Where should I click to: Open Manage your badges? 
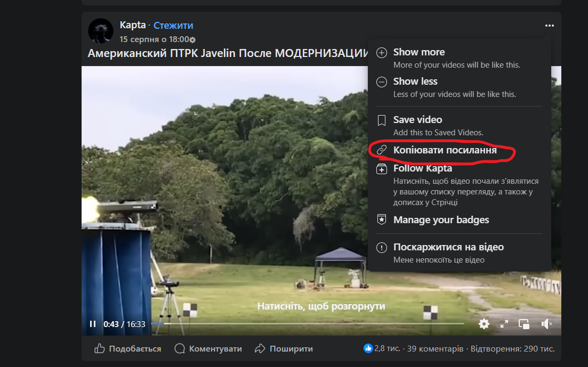[441, 220]
